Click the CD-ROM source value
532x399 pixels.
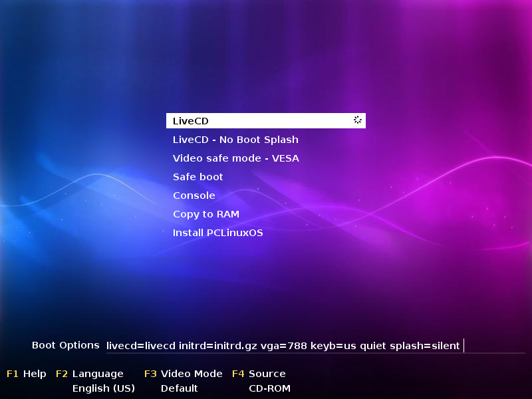pos(270,388)
